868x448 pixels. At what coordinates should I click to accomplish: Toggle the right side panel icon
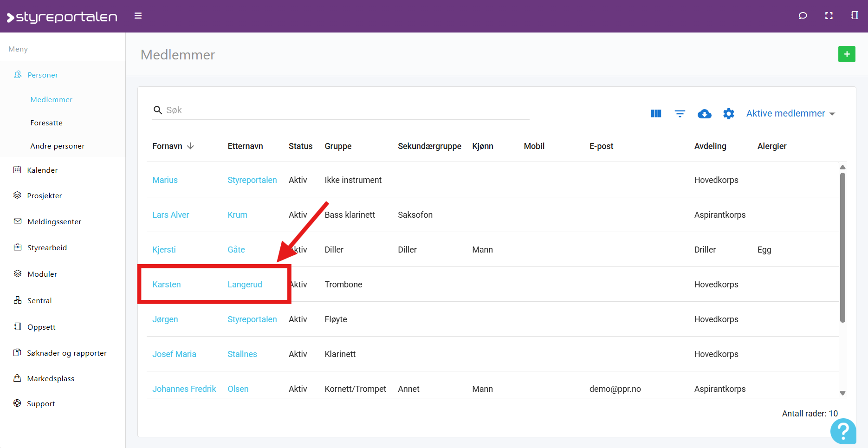(855, 16)
